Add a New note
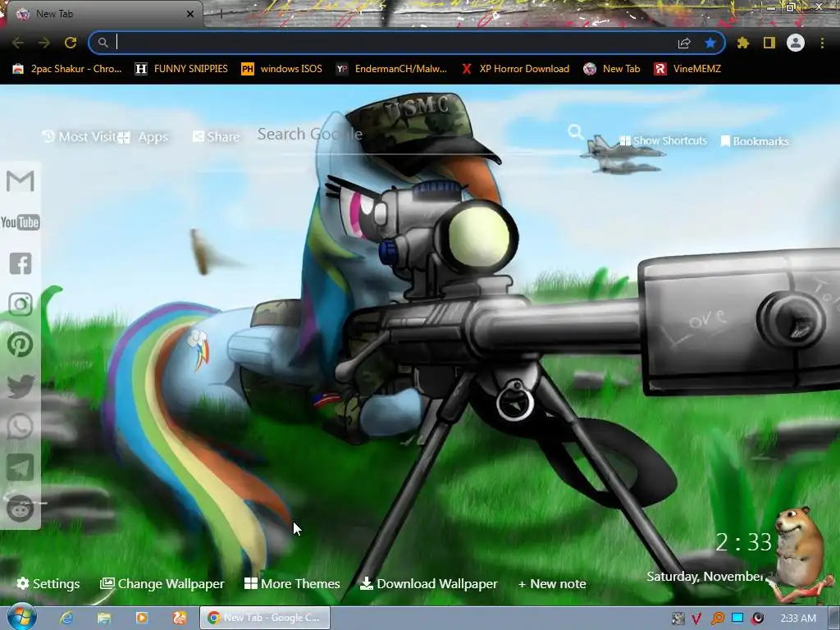 (x=552, y=584)
